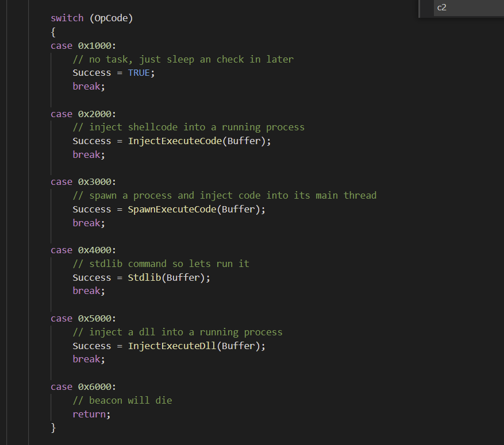Click the opening brace after switch
Screen dimensions: 504x445
tap(53, 32)
